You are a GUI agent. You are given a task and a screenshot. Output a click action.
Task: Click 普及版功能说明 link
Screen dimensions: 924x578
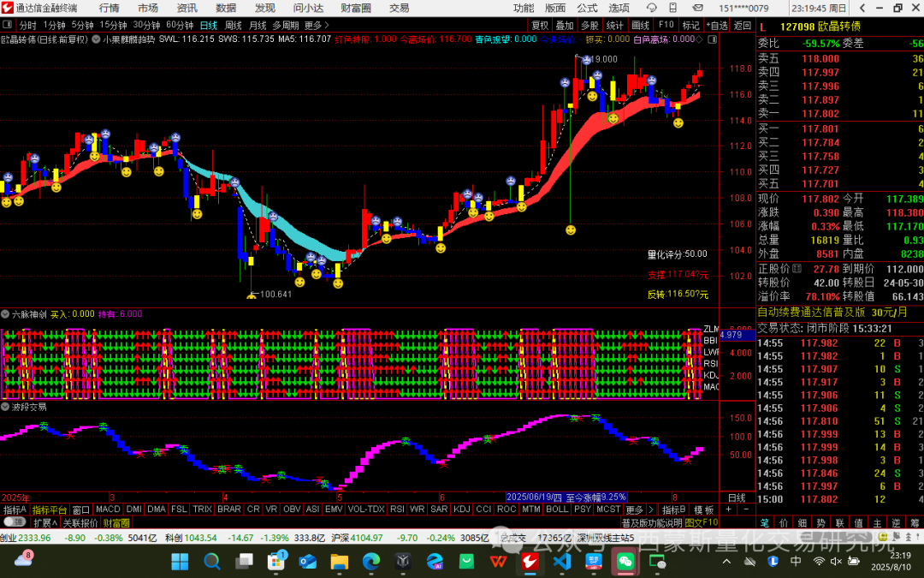652,522
